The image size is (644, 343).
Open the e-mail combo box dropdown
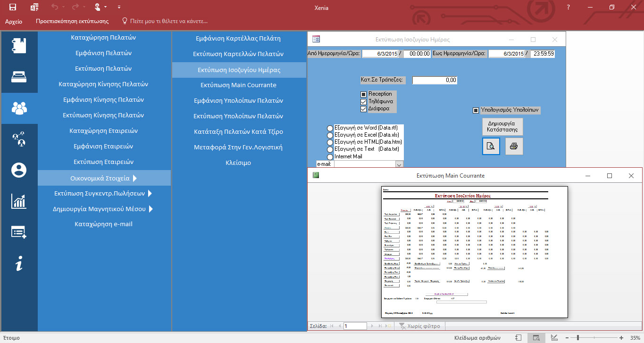tap(399, 164)
